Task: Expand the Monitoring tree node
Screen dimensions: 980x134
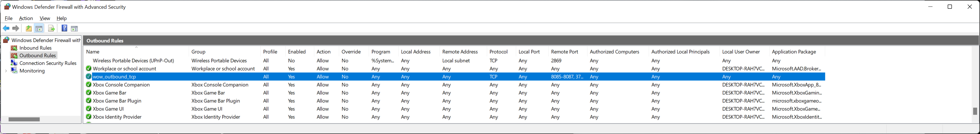Action: 6,71
